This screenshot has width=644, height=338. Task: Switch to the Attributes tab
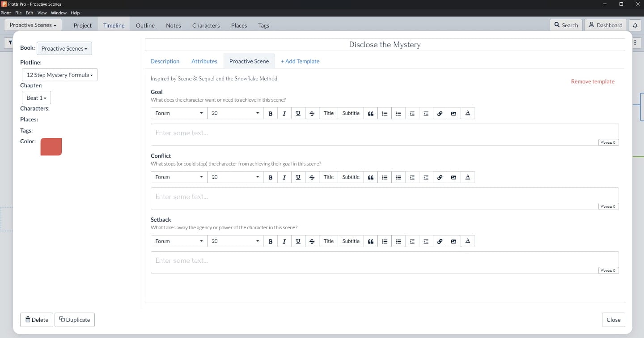point(204,61)
